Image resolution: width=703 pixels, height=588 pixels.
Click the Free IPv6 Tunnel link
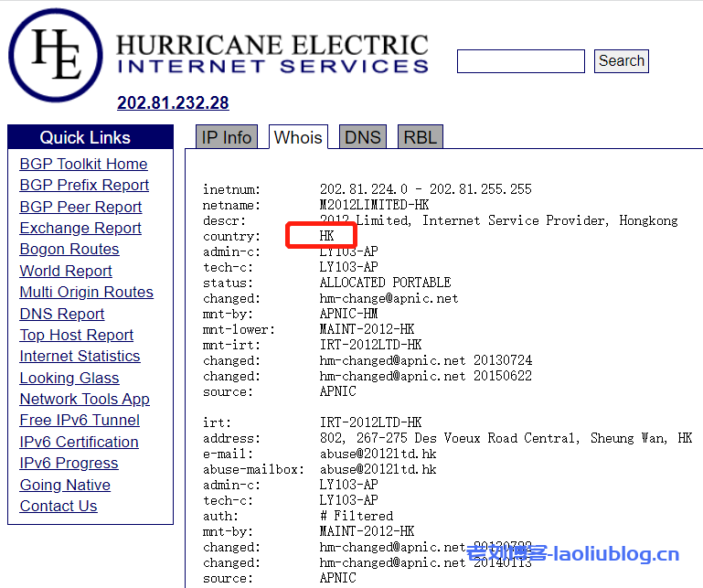(x=80, y=420)
